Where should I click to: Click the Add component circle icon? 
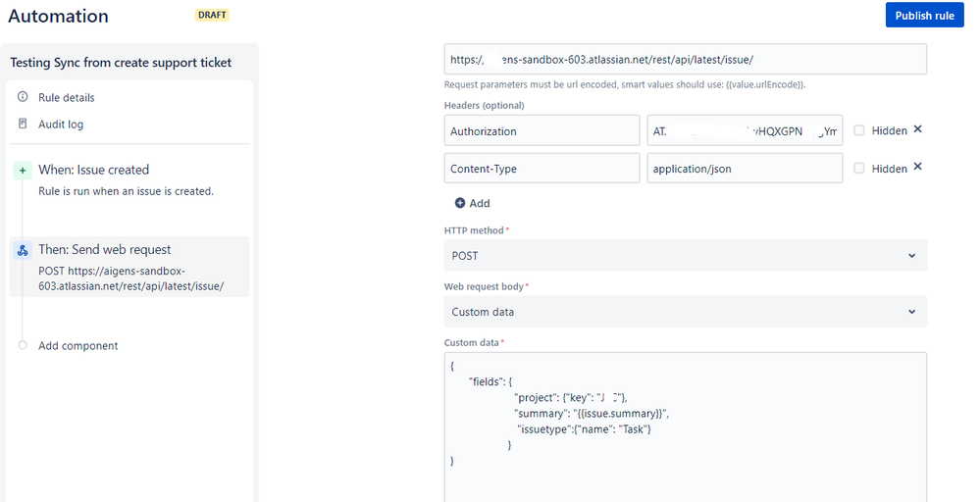pos(23,345)
